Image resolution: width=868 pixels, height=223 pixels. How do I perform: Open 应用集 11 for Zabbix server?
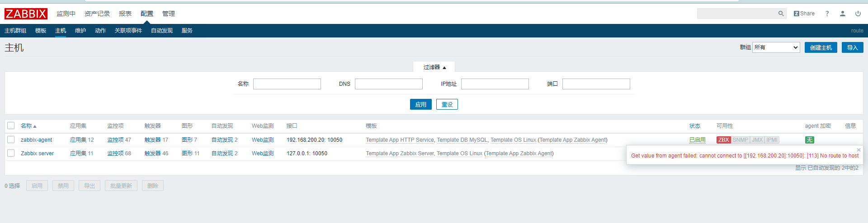pyautogui.click(x=78, y=153)
